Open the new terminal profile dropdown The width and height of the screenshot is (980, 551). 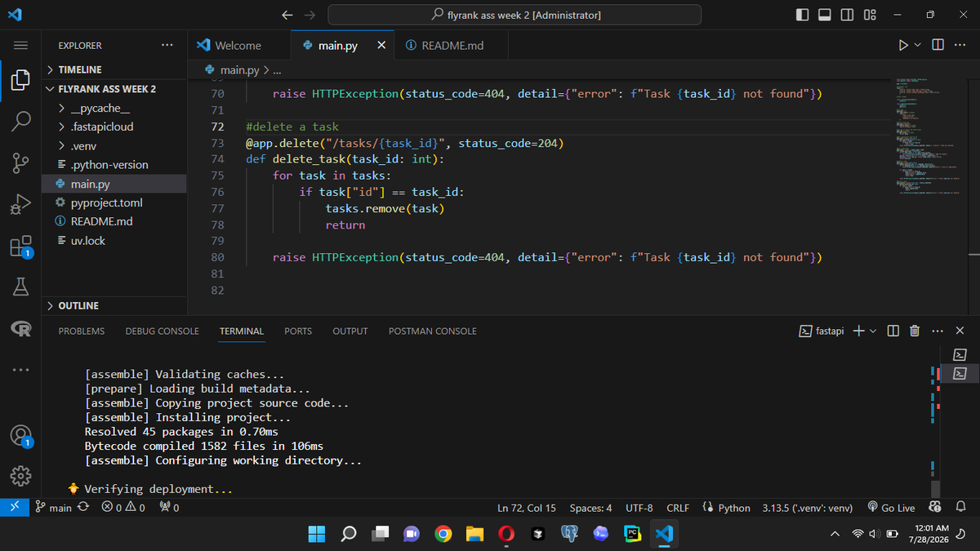(872, 331)
